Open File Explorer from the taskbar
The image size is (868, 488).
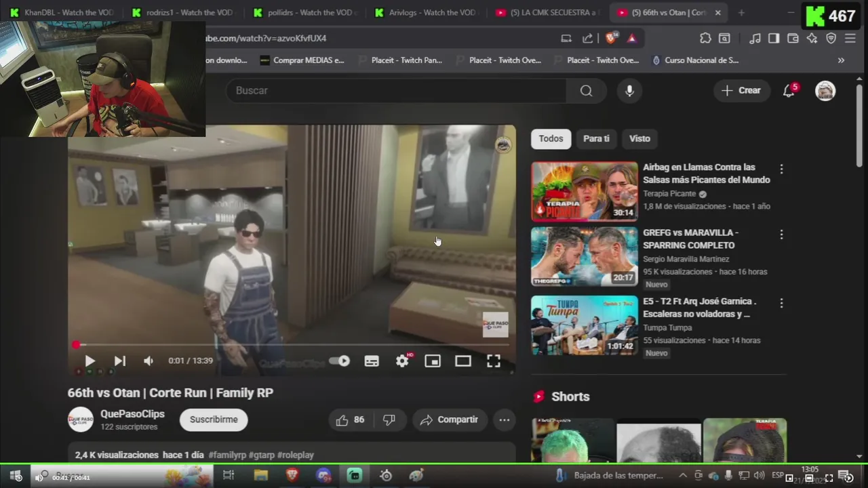click(x=261, y=476)
